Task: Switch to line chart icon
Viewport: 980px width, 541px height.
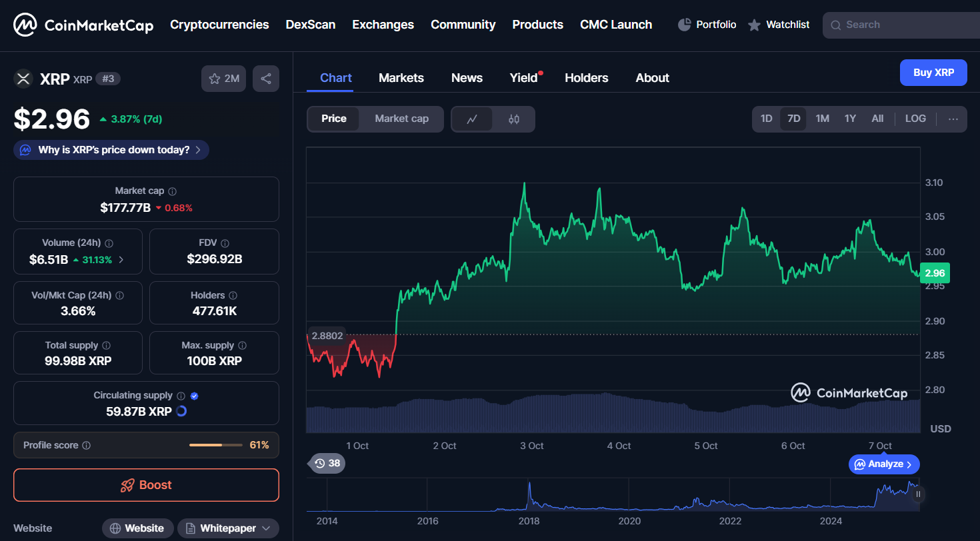Action: coord(472,119)
